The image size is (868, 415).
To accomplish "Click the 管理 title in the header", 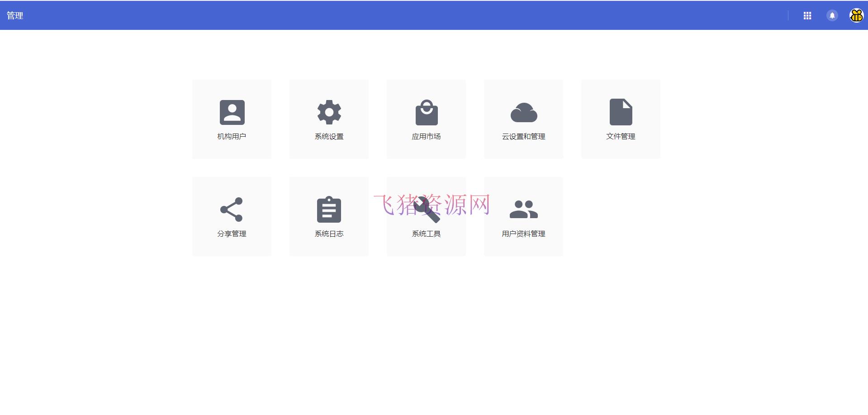I will click(15, 15).
